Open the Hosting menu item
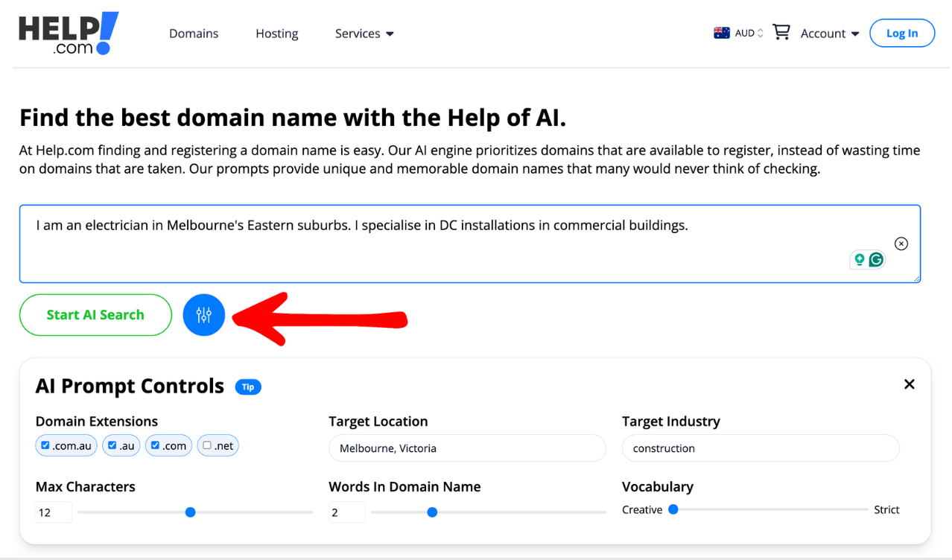The width and height of the screenshot is (952, 560). 276,34
